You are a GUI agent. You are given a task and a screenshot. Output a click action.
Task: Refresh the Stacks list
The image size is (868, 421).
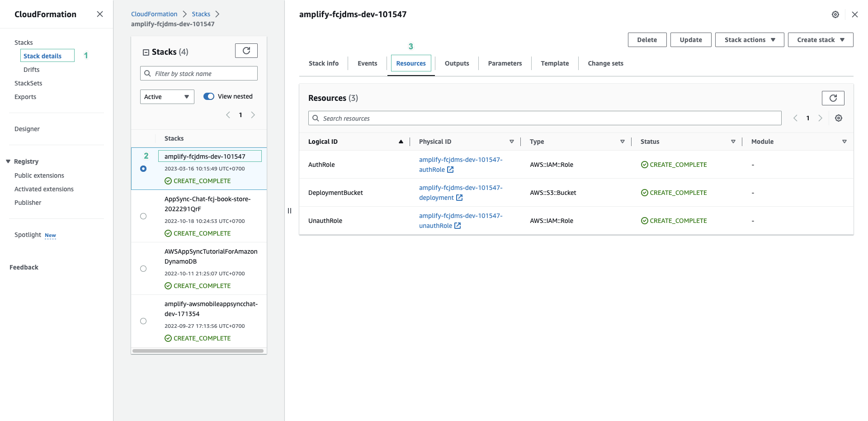pyautogui.click(x=246, y=51)
